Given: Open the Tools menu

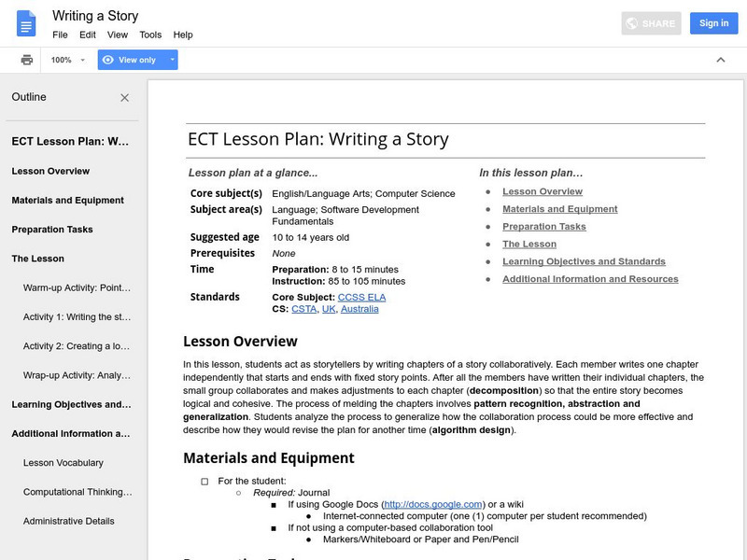Looking at the screenshot, I should point(150,35).
